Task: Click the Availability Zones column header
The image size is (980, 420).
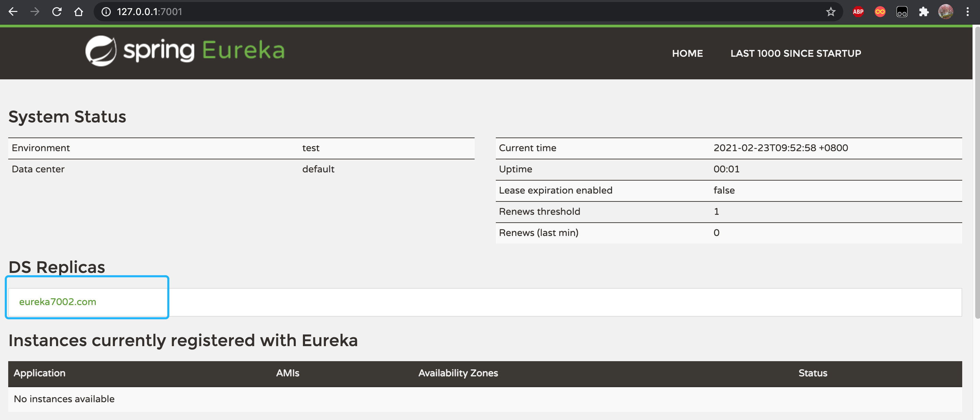Action: [x=458, y=373]
